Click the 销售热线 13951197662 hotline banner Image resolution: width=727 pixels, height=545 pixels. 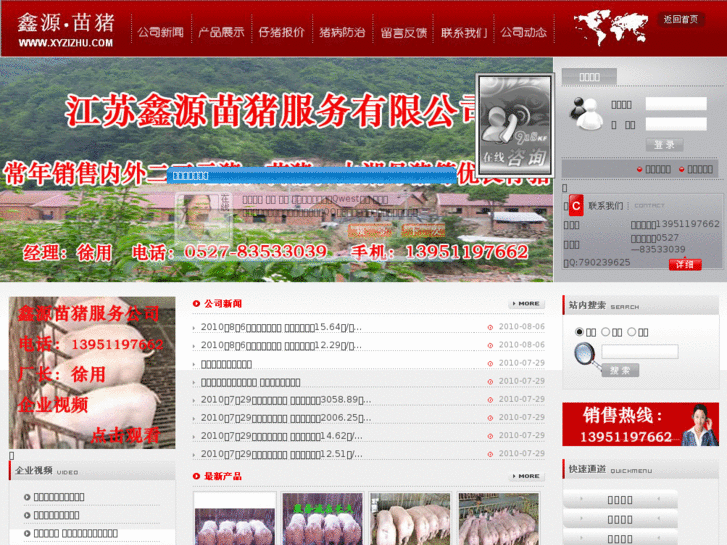640,424
